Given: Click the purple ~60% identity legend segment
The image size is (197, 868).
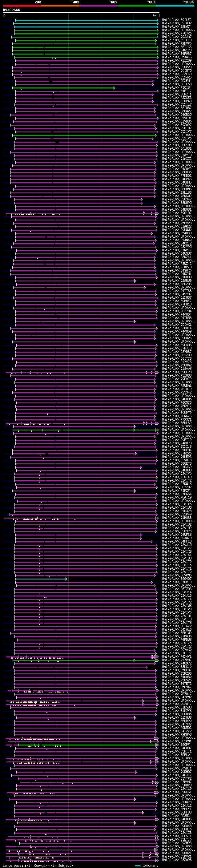Looking at the screenshot, I should pos(99,6).
